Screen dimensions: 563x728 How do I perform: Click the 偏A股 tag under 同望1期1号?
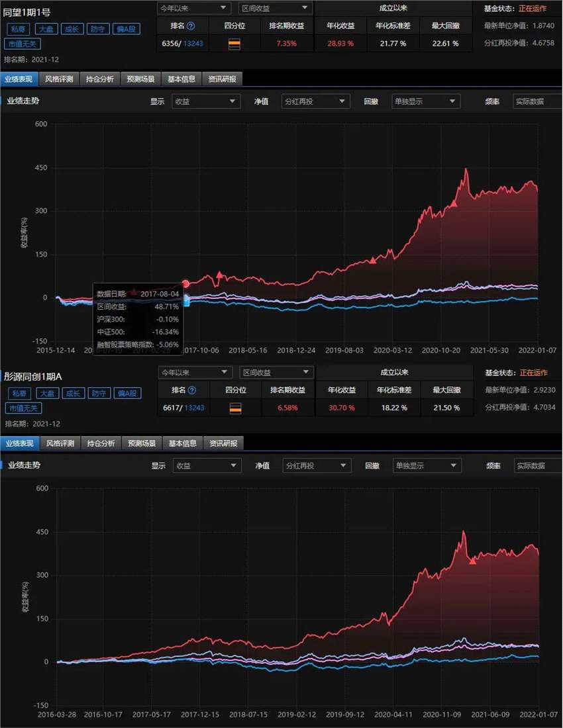[x=127, y=29]
